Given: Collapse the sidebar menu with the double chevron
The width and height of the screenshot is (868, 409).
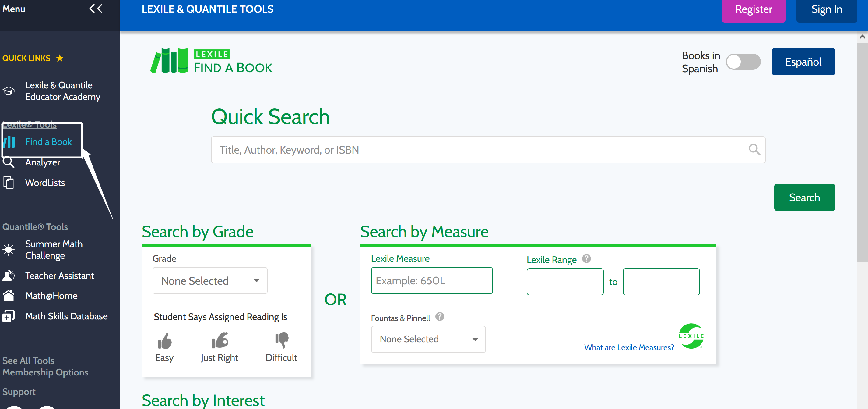Looking at the screenshot, I should 96,9.
